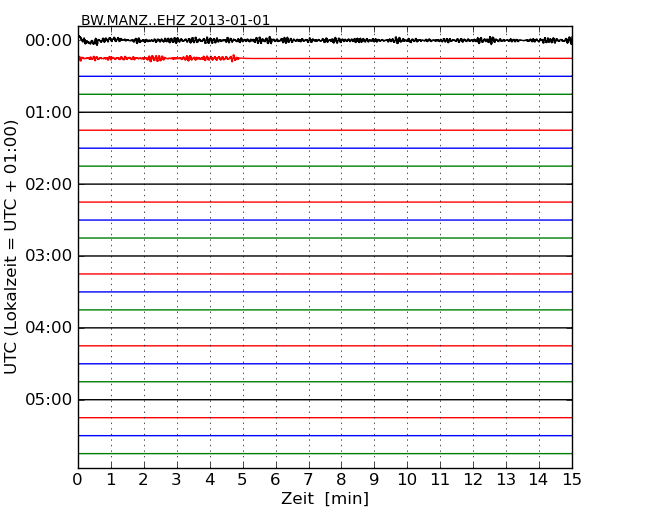
Task: Click x-axis tick label 0
Action: tap(78, 480)
